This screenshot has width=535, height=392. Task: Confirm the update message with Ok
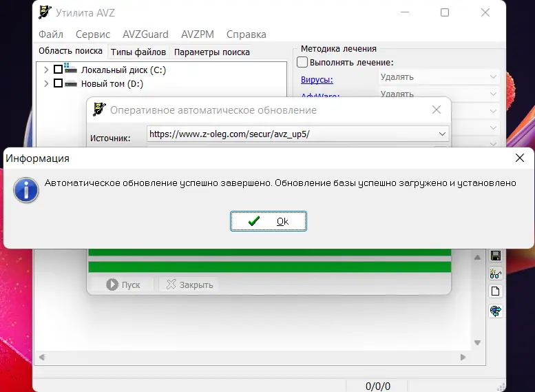point(268,221)
